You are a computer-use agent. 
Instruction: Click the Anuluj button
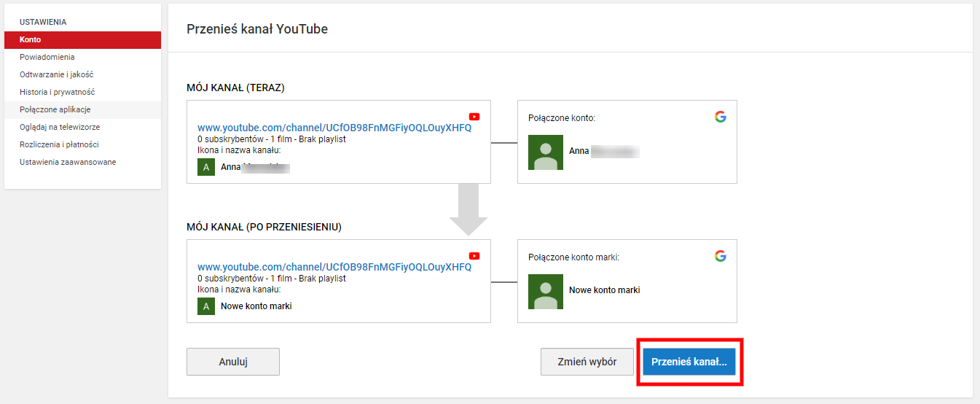tap(233, 362)
